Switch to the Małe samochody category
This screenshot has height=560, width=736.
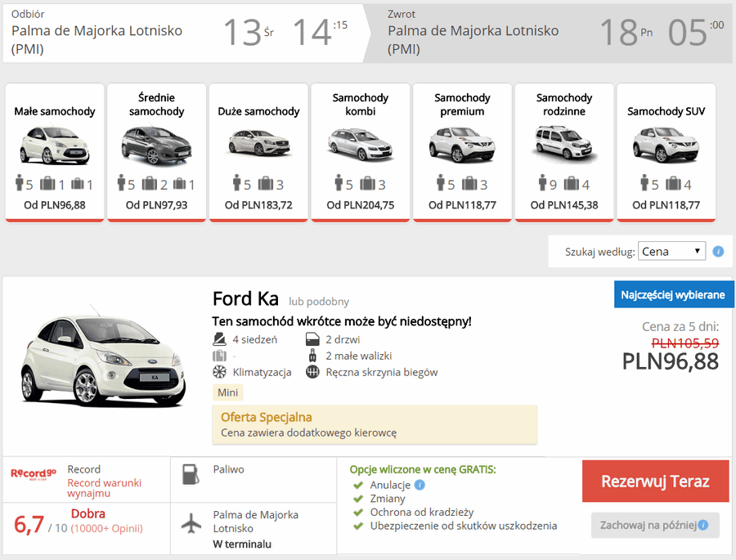pyautogui.click(x=54, y=151)
